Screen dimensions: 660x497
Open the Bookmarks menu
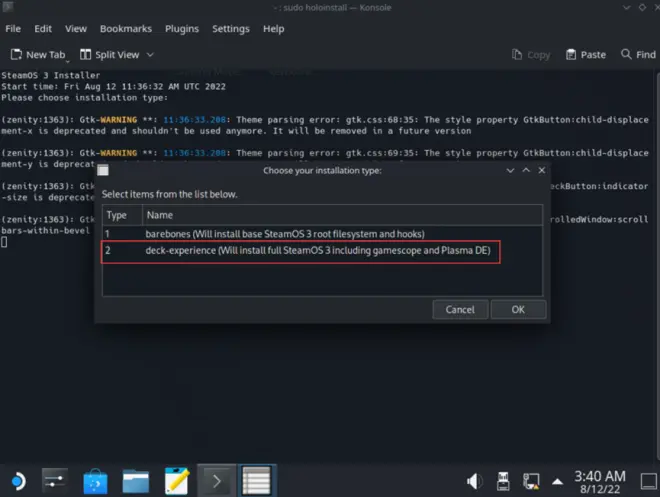pos(126,29)
